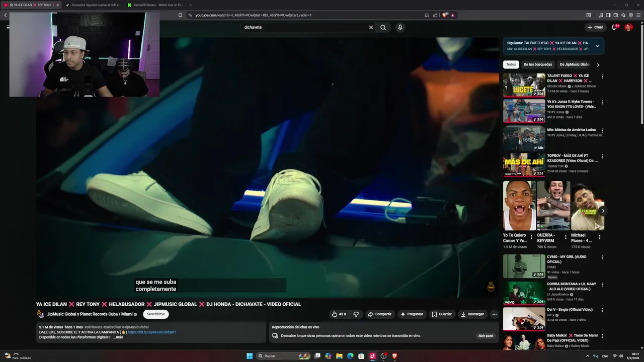This screenshot has height=362, width=644.
Task: Select the Todos filter chip
Action: pyautogui.click(x=511, y=64)
